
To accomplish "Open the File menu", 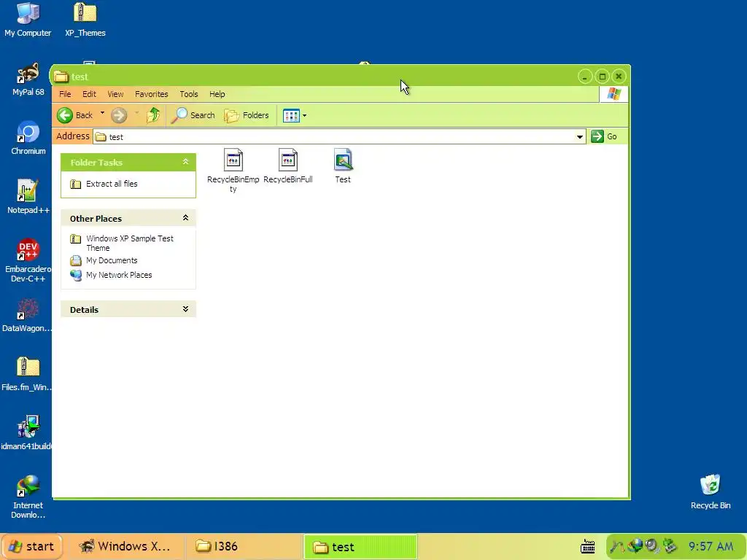I will click(65, 94).
